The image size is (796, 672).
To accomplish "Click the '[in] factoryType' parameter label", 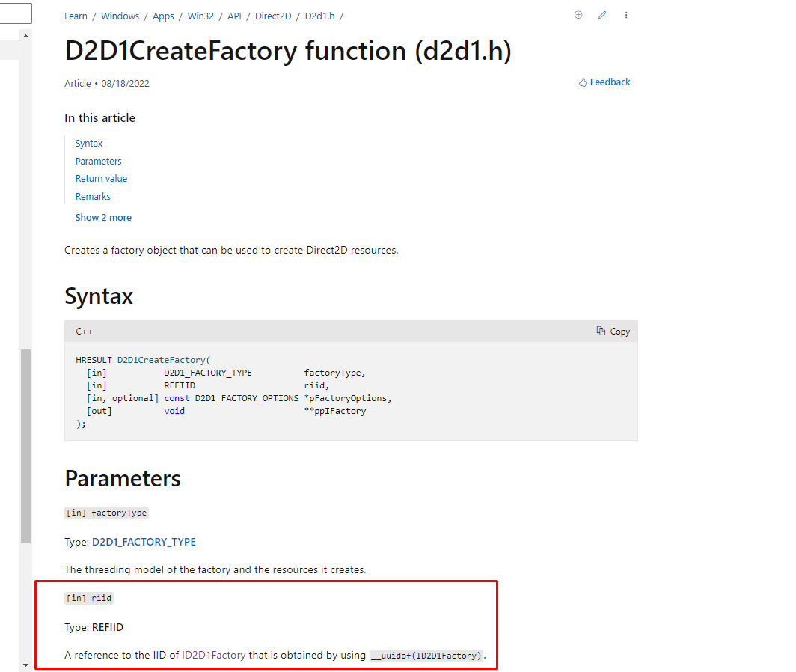I will coord(106,513).
